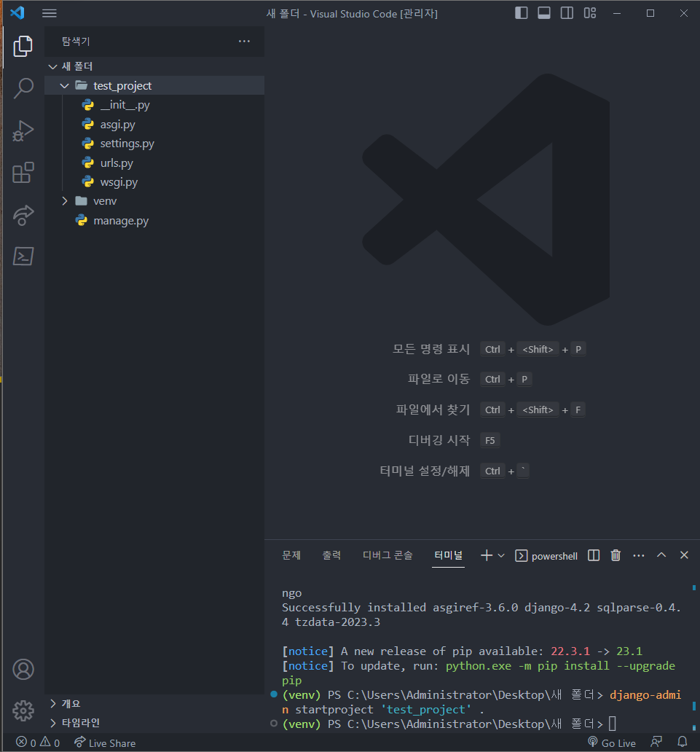Switch to the 디버그 콘솔 tab
This screenshot has width=700, height=752.
click(x=388, y=555)
